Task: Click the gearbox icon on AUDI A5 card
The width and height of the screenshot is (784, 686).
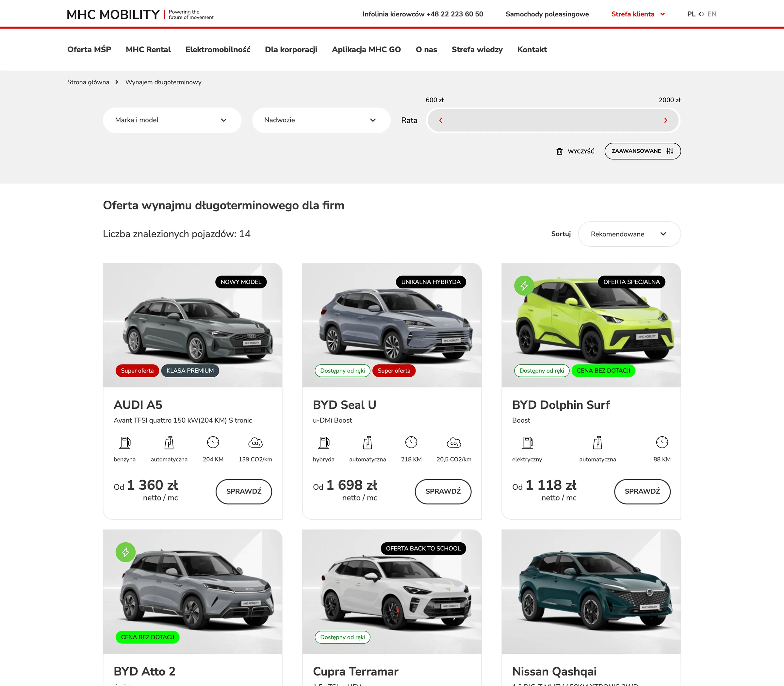Action: pyautogui.click(x=169, y=443)
